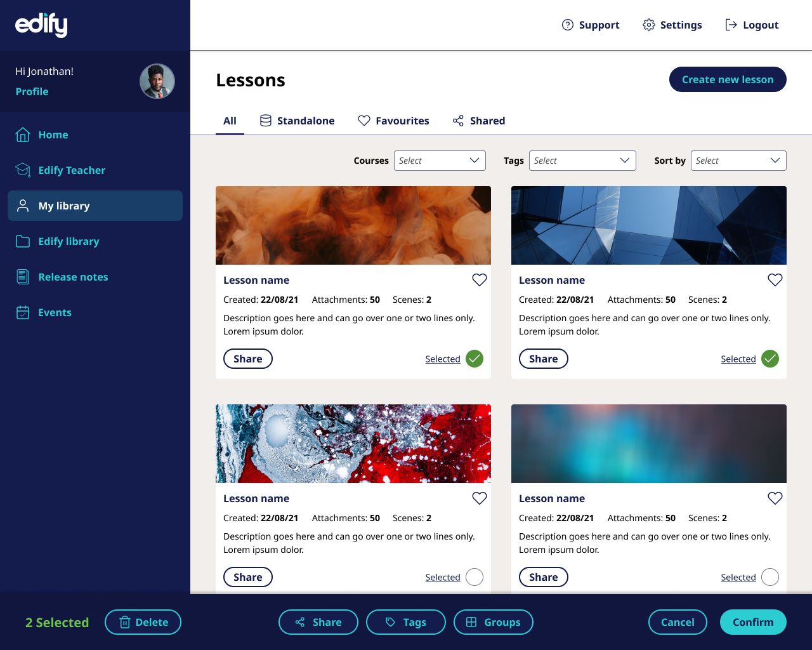Share the blue building lesson

544,359
